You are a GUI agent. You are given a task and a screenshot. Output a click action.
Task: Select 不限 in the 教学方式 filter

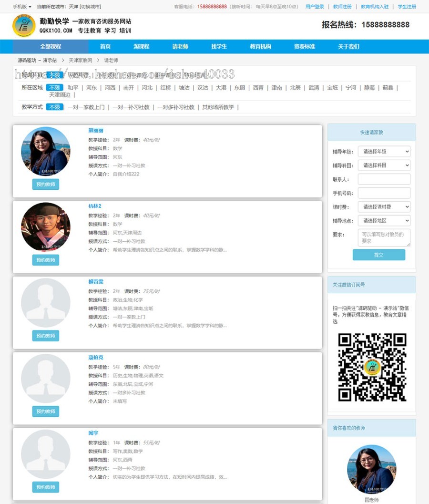pyautogui.click(x=54, y=107)
